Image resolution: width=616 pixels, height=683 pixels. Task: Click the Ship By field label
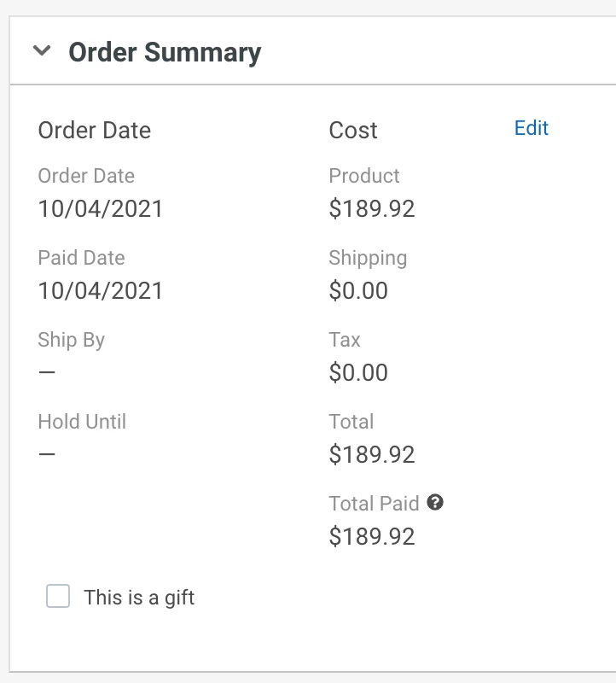(x=71, y=340)
